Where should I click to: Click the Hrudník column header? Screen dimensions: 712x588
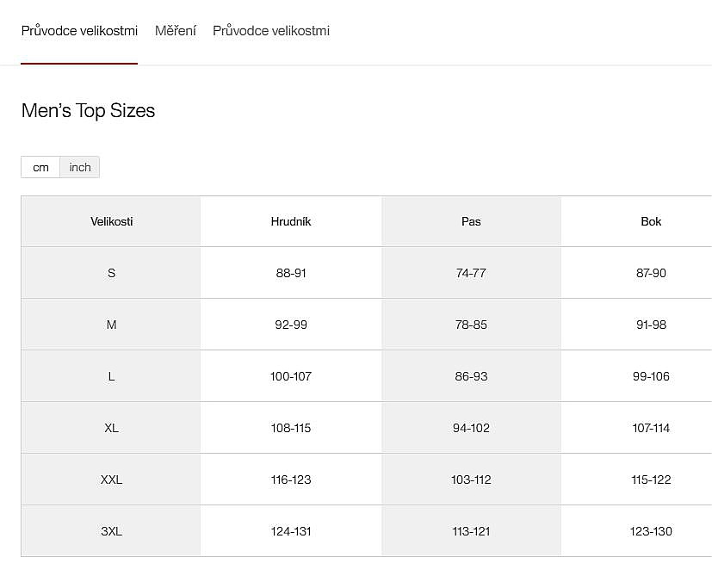(291, 221)
